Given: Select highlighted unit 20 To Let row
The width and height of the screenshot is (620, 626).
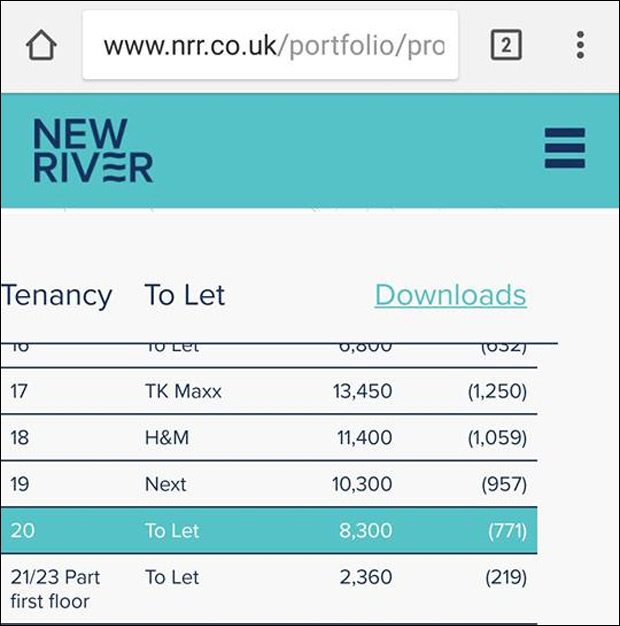Looking at the screenshot, I should (x=269, y=531).
